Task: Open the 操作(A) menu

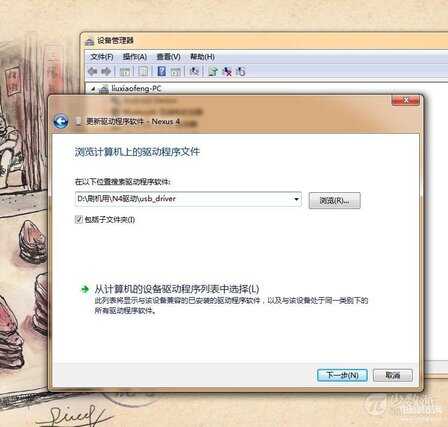Action: click(x=135, y=57)
